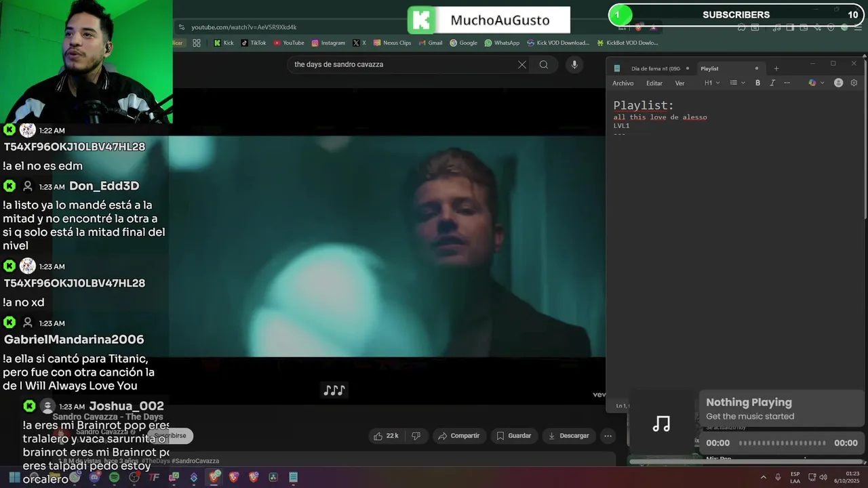
Task: Open the Nexus Clips bookmark
Action: (392, 43)
